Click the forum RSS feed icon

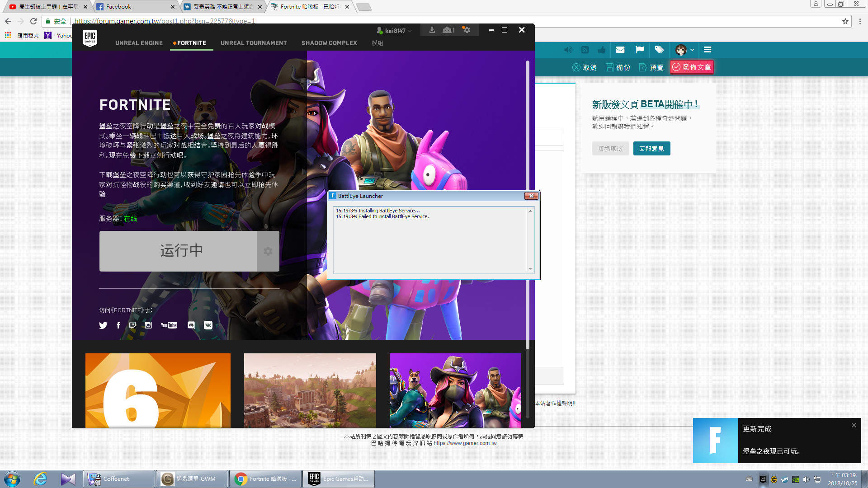(585, 50)
